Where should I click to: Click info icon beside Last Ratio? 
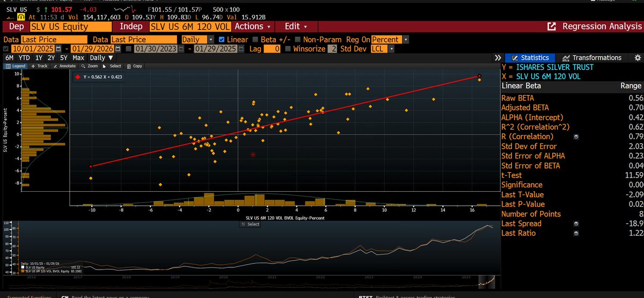pyautogui.click(x=576, y=233)
